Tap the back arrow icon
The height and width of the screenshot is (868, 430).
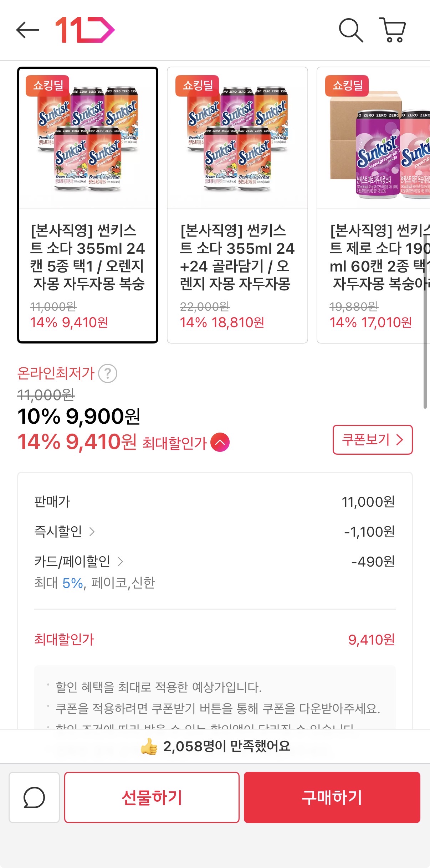point(27,30)
